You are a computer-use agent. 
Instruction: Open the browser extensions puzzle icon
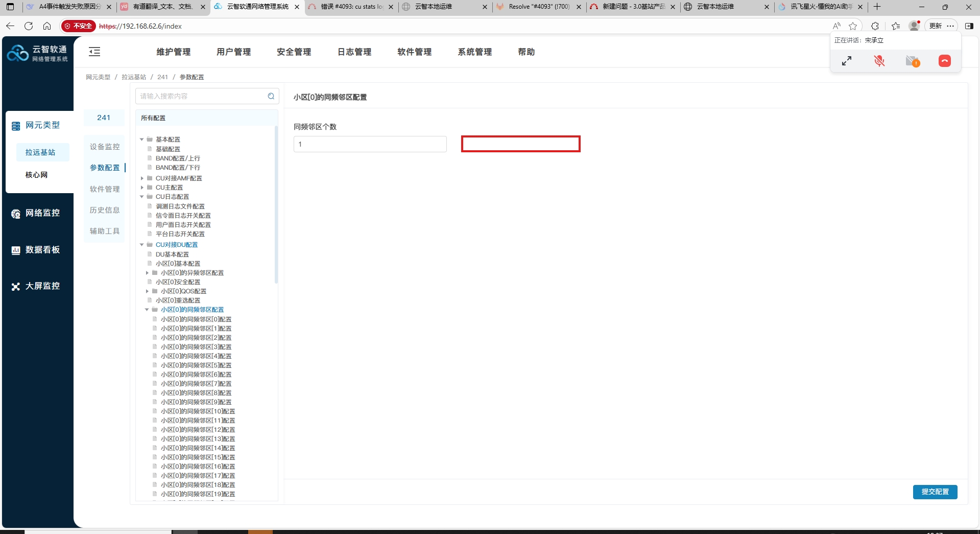[x=875, y=26]
